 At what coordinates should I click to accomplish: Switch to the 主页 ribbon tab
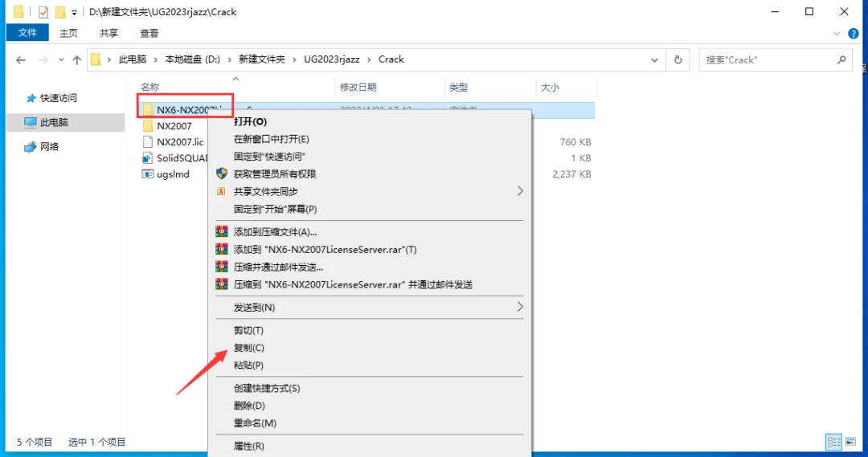[68, 33]
